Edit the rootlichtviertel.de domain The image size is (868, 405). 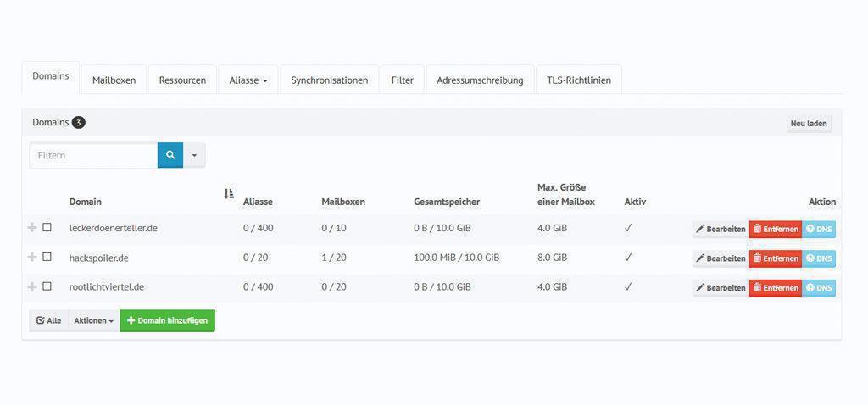click(721, 288)
